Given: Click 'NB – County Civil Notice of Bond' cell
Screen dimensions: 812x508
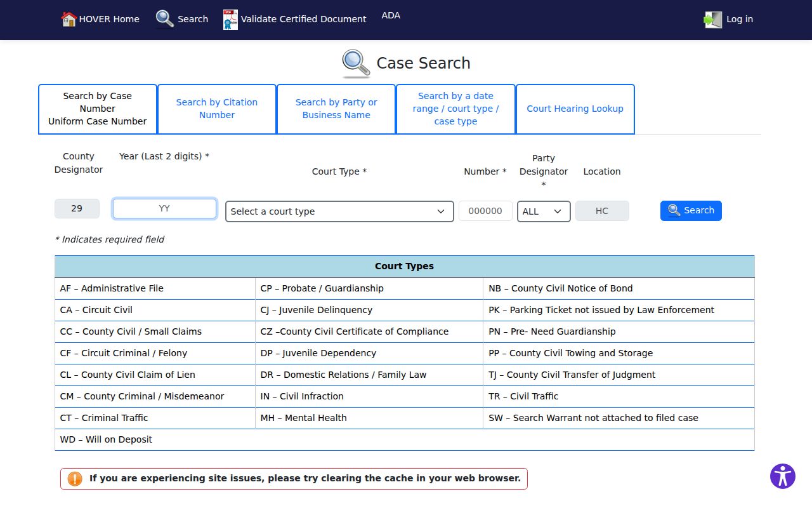Looking at the screenshot, I should 619,288.
